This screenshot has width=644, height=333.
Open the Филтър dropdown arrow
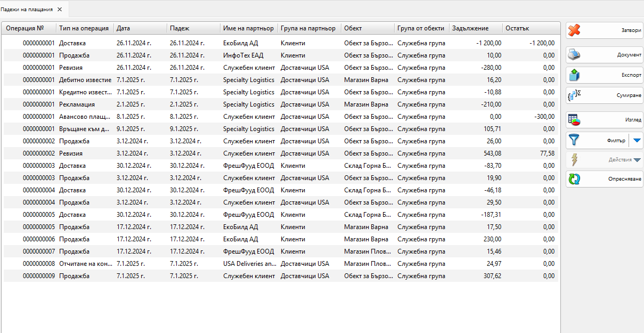coord(637,141)
